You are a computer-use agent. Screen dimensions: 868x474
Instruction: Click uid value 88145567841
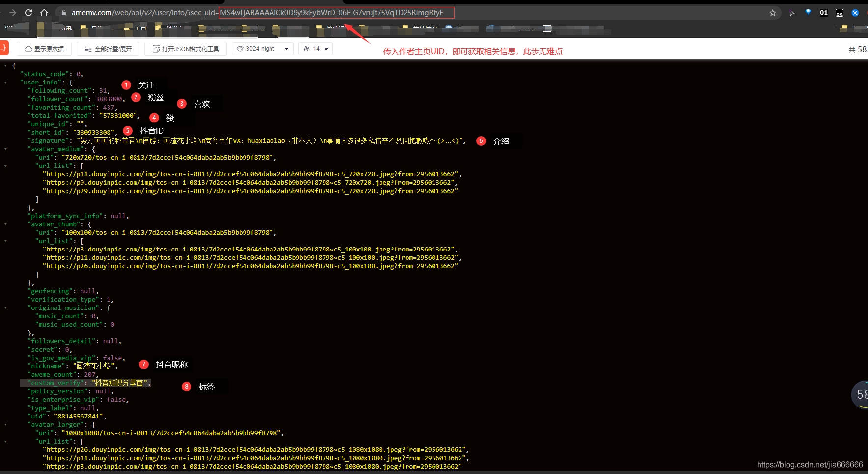tap(78, 417)
